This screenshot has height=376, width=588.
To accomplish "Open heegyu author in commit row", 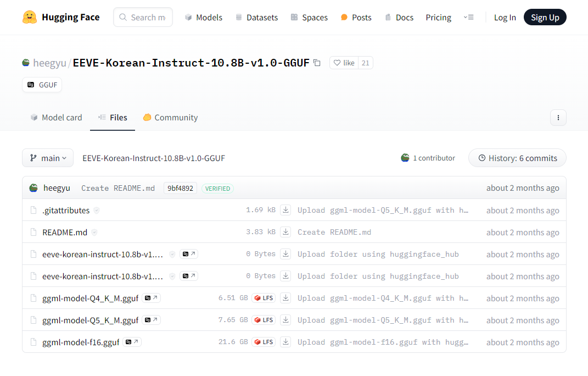I will (57, 188).
